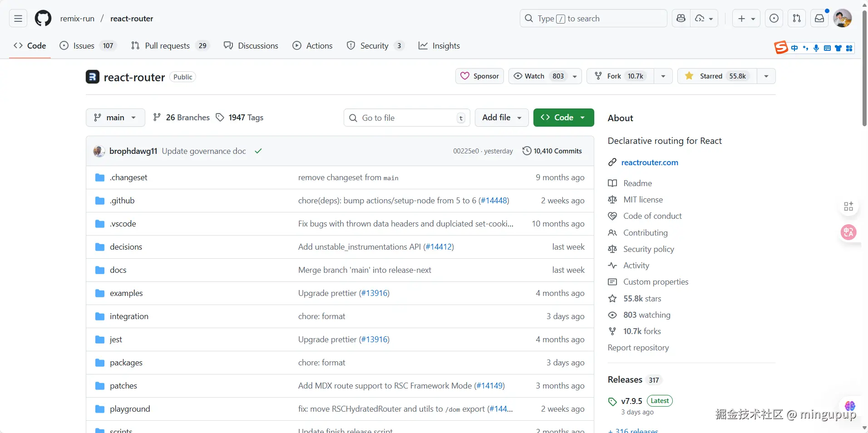
Task: Click the playground folder icon
Action: 100,409
